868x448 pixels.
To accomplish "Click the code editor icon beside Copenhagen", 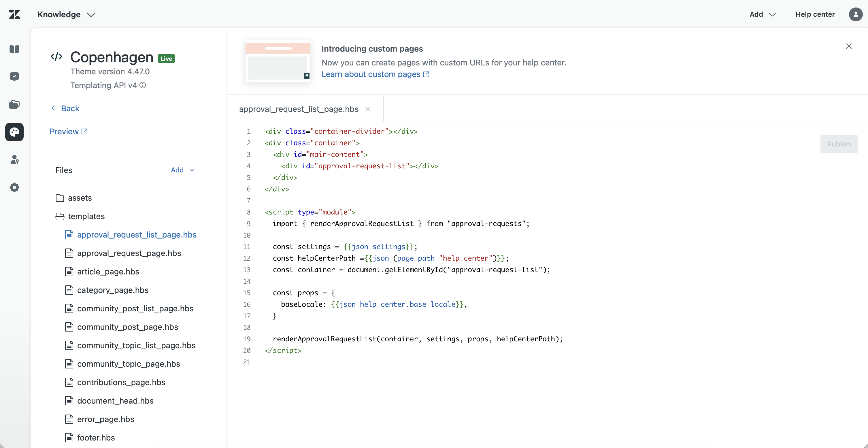I will click(x=56, y=57).
